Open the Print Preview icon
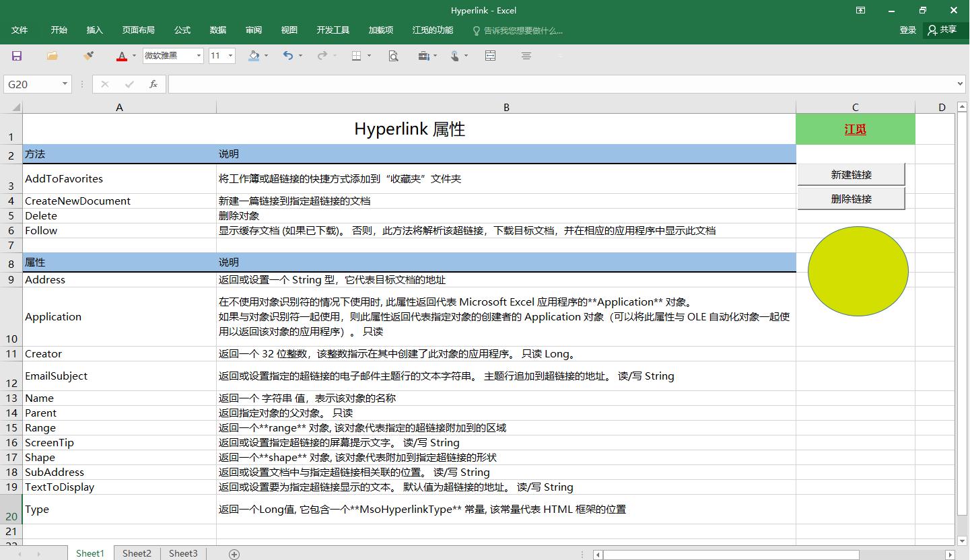 point(392,56)
